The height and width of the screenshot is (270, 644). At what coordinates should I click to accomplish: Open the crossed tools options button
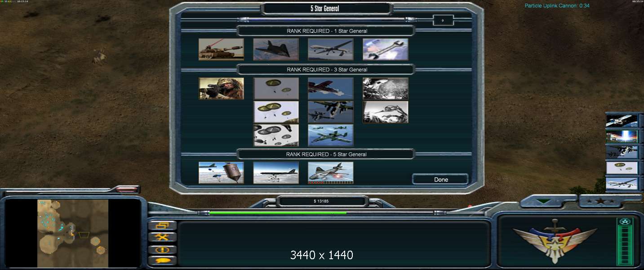click(x=162, y=237)
